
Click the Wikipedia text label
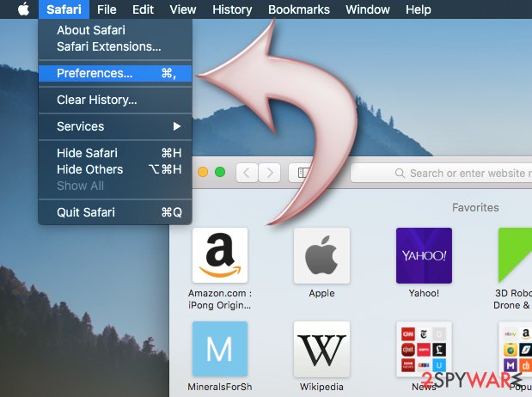pos(321,387)
